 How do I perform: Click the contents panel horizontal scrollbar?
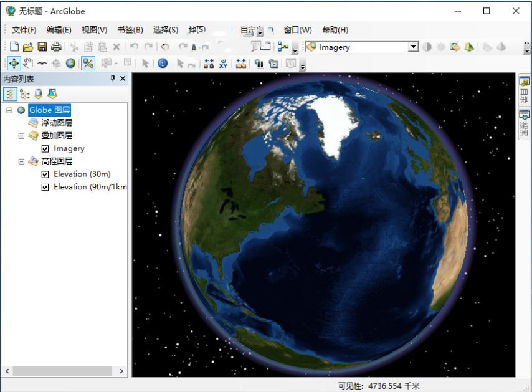point(62,371)
